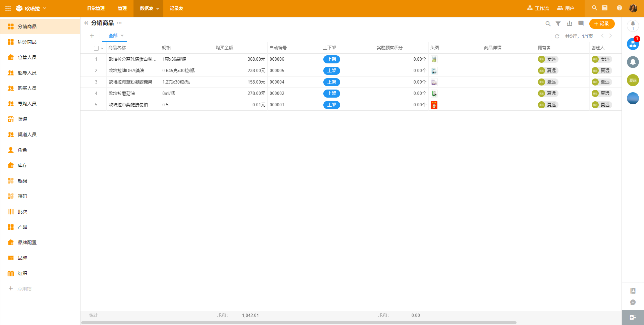Open the chart statistics icon

click(x=570, y=23)
